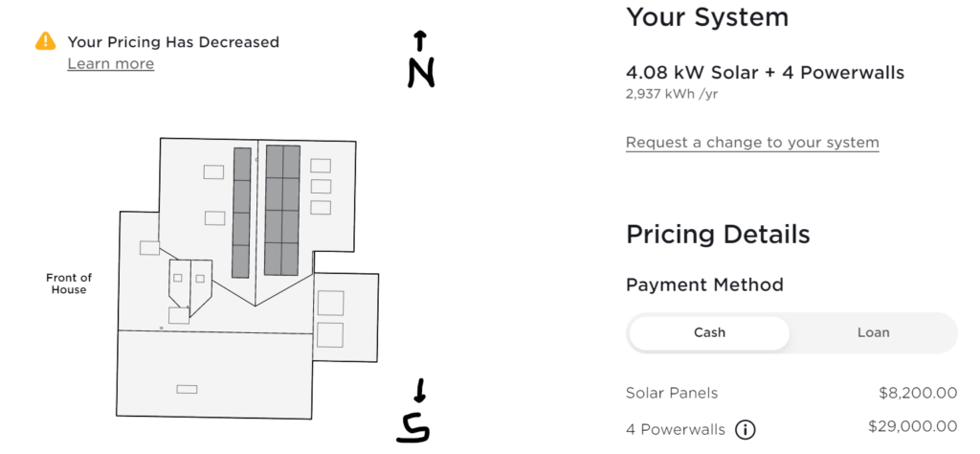The image size is (980, 454).
Task: Select Cash as the payment method
Action: [709, 333]
